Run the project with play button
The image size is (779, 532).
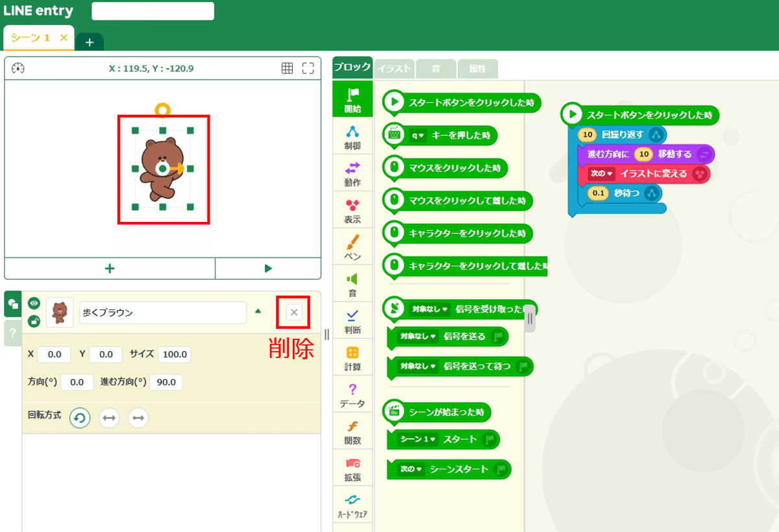click(x=268, y=268)
